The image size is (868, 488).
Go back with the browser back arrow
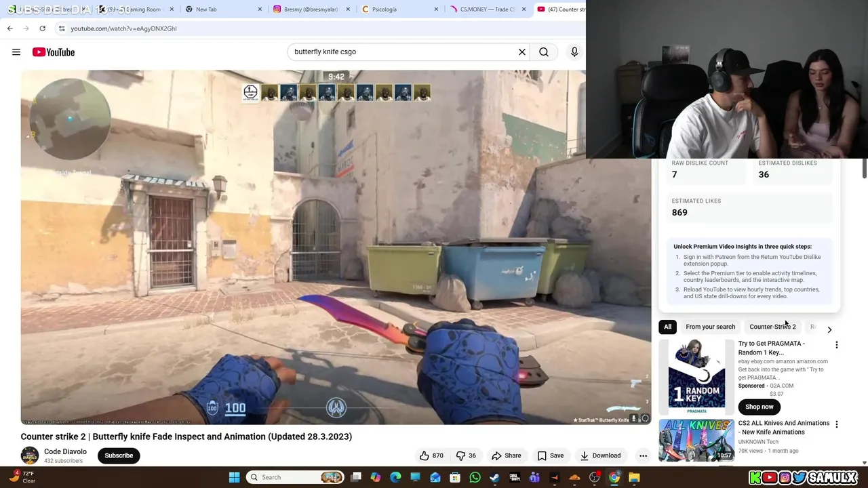click(x=9, y=28)
